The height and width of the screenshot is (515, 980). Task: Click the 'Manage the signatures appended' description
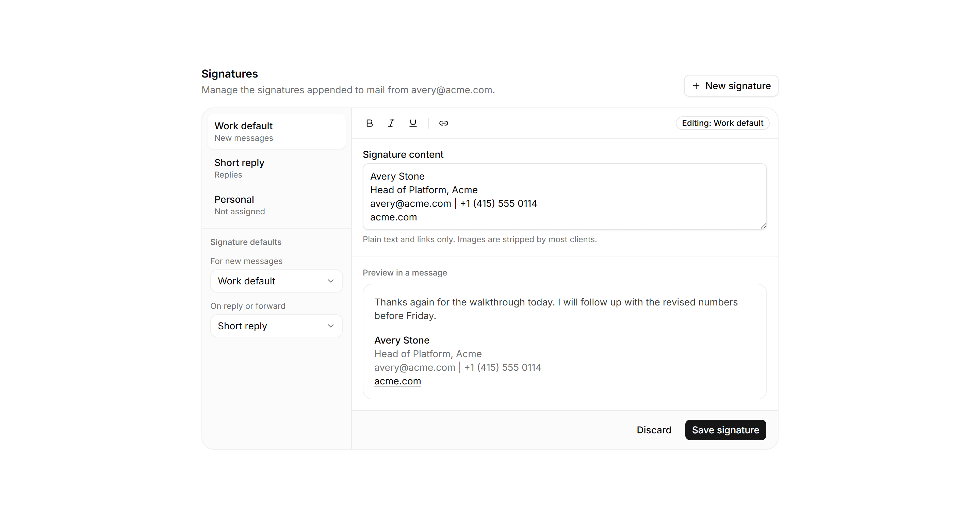click(x=348, y=90)
